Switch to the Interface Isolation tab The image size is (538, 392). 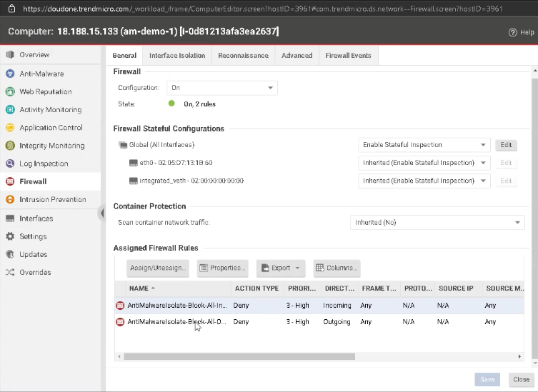coord(177,55)
